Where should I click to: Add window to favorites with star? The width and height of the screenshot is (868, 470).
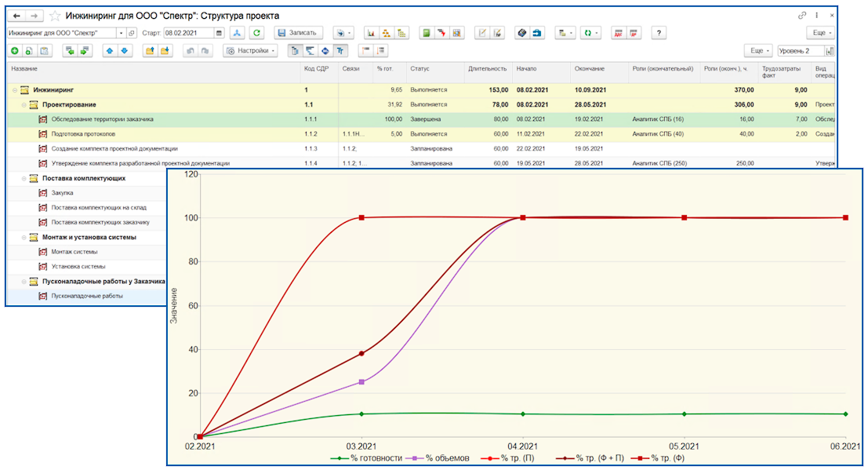tap(55, 15)
